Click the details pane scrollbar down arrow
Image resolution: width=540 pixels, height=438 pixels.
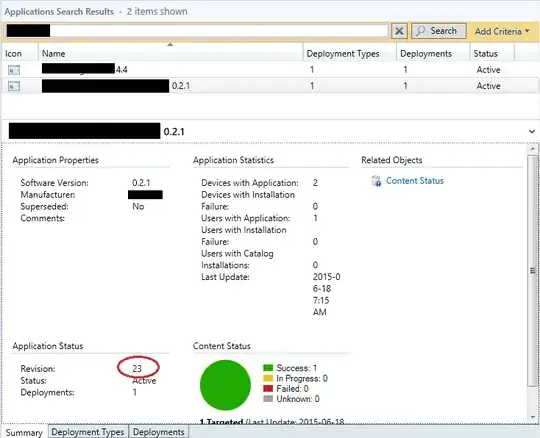tap(533, 417)
